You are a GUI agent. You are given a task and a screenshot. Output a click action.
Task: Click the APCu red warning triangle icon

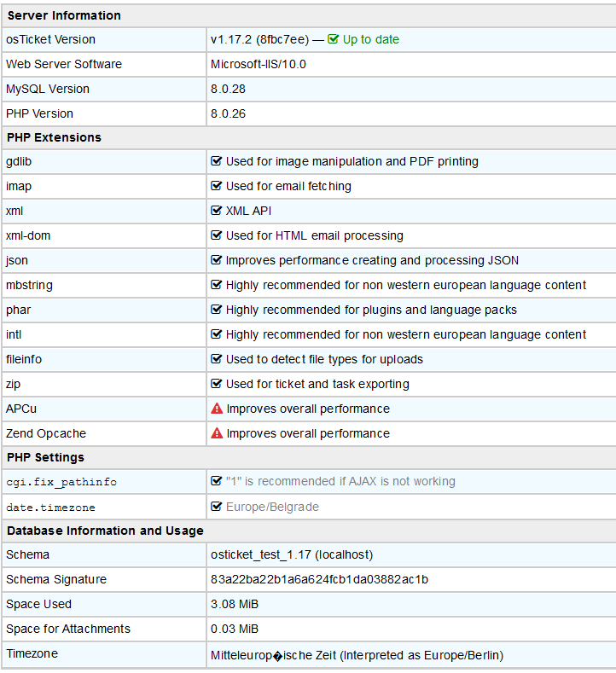pos(217,409)
